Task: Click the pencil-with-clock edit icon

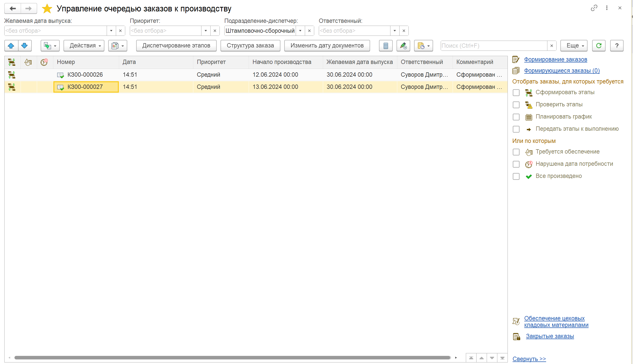Action: click(403, 46)
